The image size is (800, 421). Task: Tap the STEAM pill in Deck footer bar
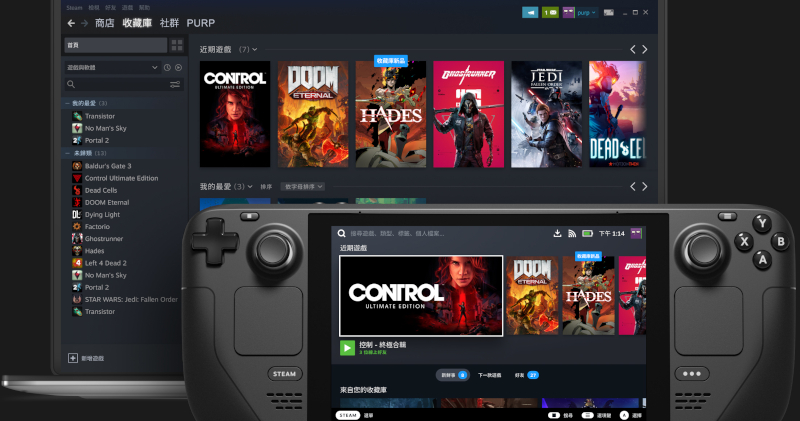[x=348, y=415]
